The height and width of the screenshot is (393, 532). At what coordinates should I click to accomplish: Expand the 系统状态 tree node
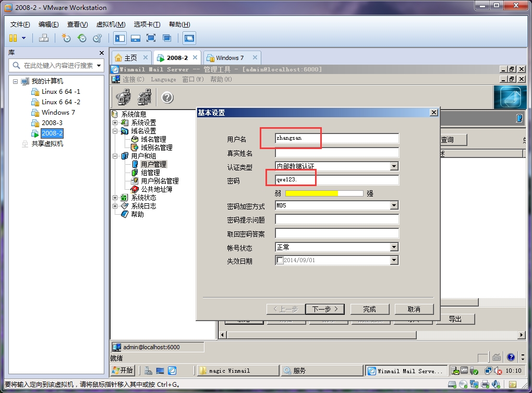(x=115, y=198)
